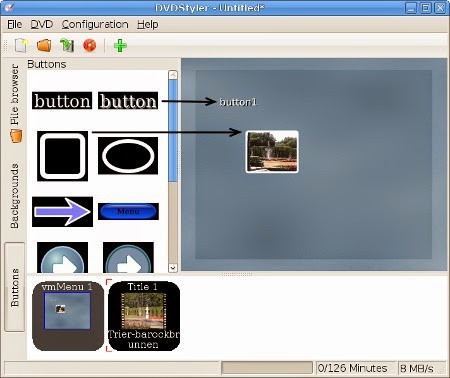Select the blue Menu pill button template
This screenshot has width=450, height=378.
(x=128, y=211)
